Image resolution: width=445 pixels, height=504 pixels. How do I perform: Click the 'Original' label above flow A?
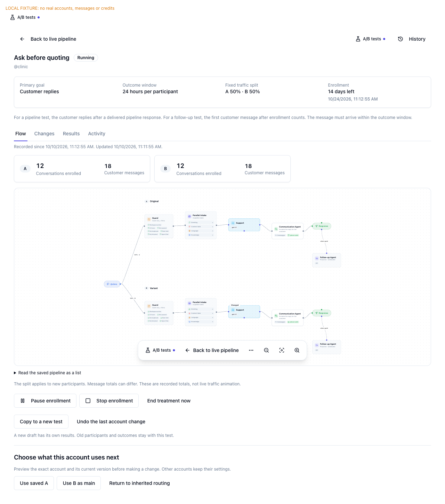[x=154, y=201]
